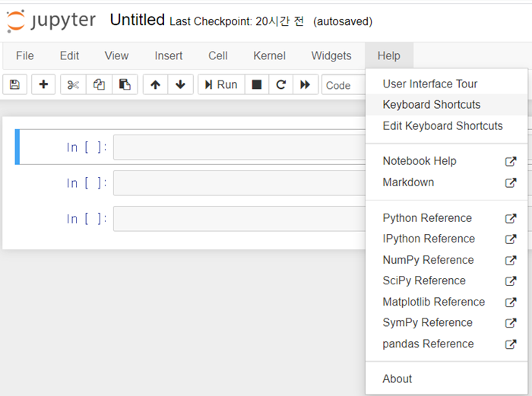Open the Insert menu
532x396 pixels.
click(168, 55)
